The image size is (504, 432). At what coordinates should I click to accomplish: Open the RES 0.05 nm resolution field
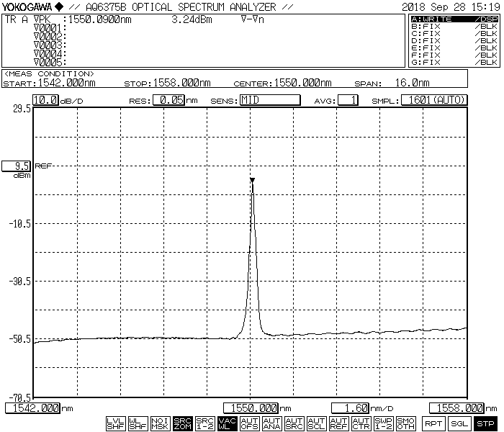click(x=171, y=100)
